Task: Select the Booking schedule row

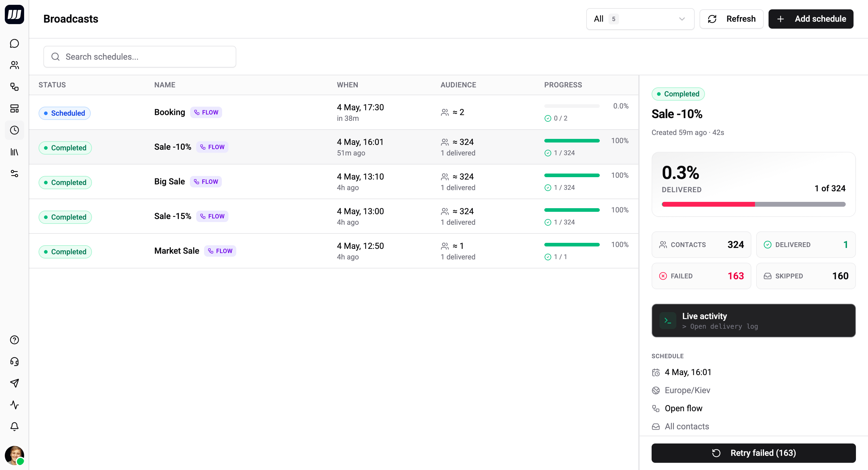Action: pos(334,112)
